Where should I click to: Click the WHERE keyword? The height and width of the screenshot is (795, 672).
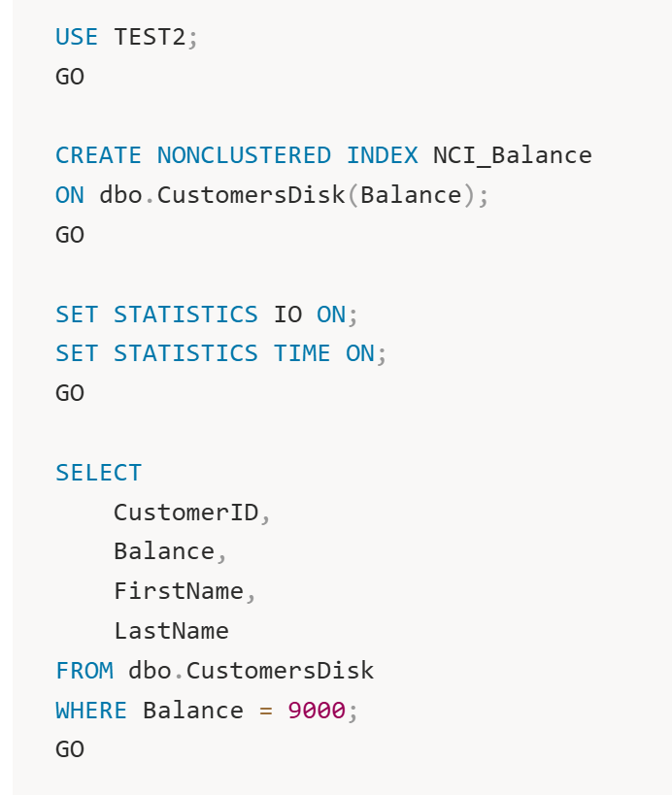[x=91, y=711]
